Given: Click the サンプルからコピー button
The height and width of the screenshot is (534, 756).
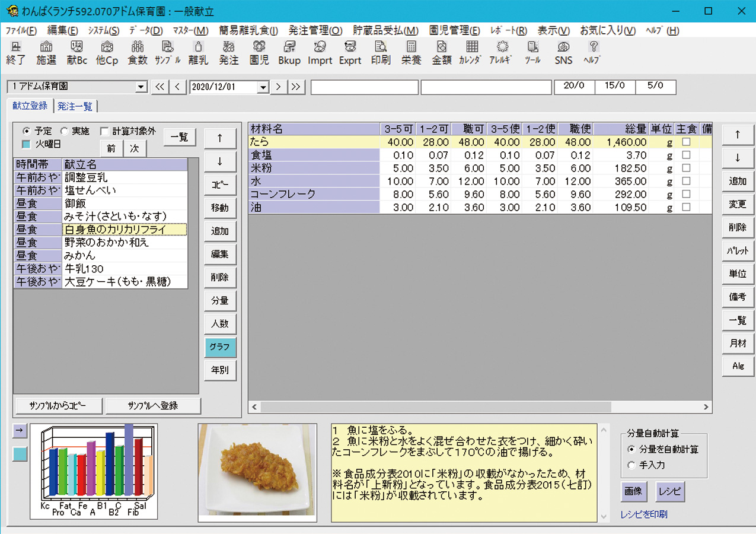Looking at the screenshot, I should point(58,406).
